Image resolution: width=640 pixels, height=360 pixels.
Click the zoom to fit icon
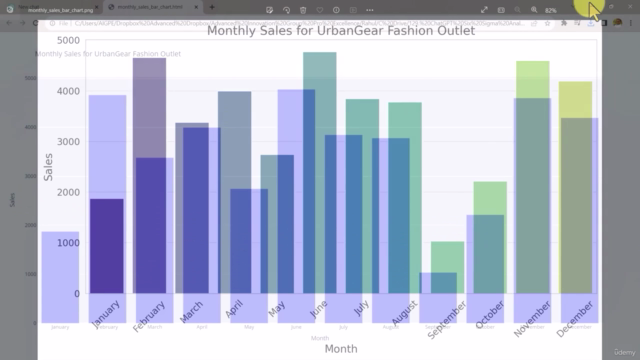(x=501, y=10)
